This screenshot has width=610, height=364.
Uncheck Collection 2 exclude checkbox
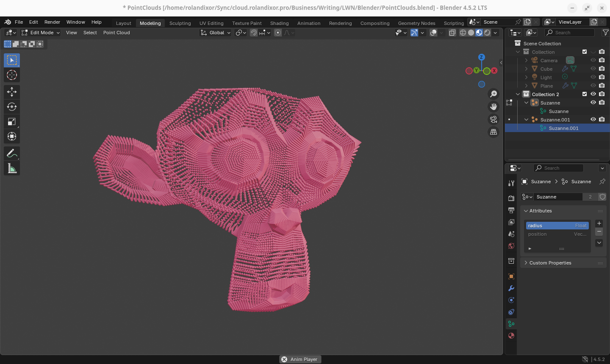coord(585,94)
